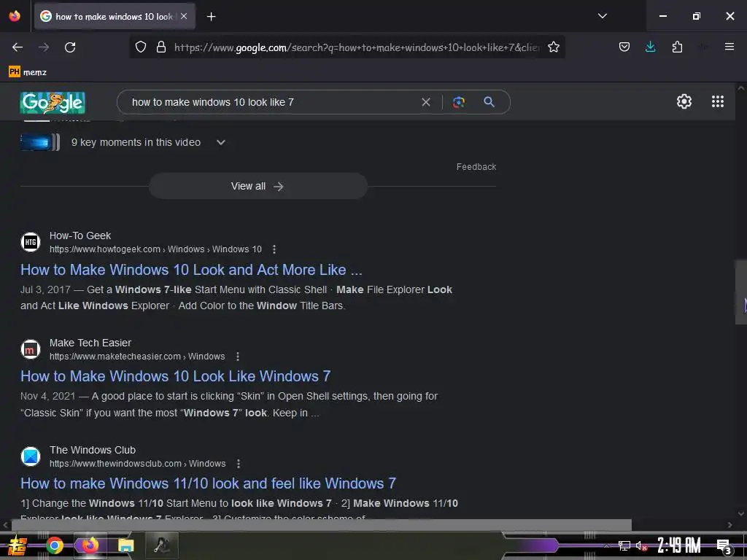Open the pinned tool app on taskbar

pyautogui.click(x=161, y=545)
